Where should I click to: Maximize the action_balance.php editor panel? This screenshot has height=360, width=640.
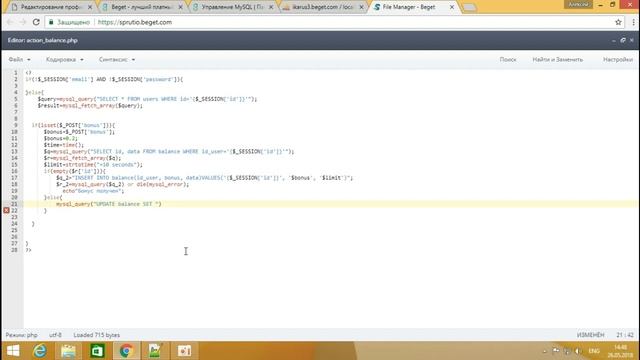(623, 40)
